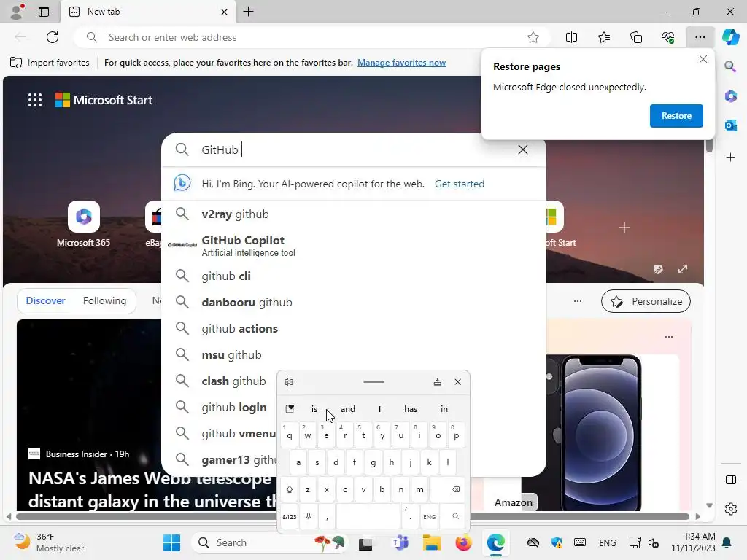
Task: Launch Firefox from the taskbar
Action: 463,542
